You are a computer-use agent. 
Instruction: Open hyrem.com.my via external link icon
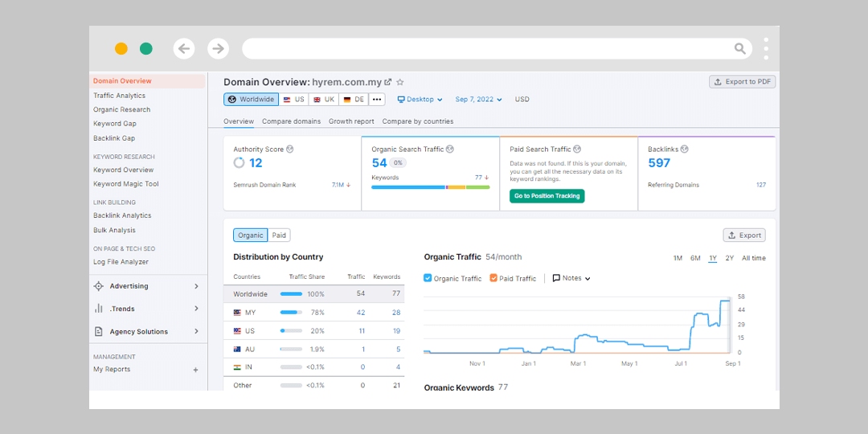point(388,82)
